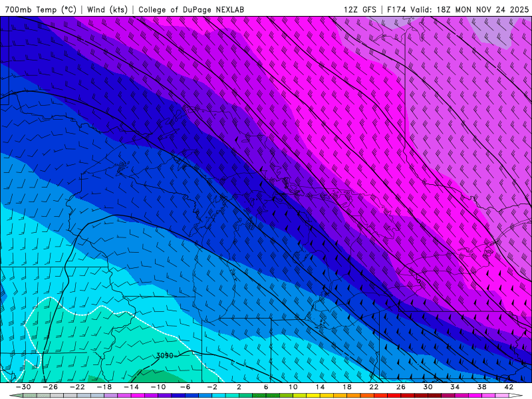This screenshot has height=399, width=532.
Task: Click the '3090' contour height label
Action: 164,356
